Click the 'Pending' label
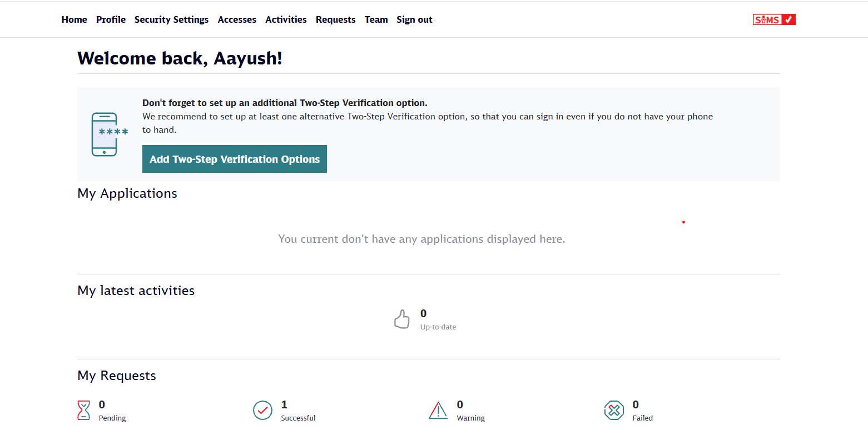 [112, 418]
